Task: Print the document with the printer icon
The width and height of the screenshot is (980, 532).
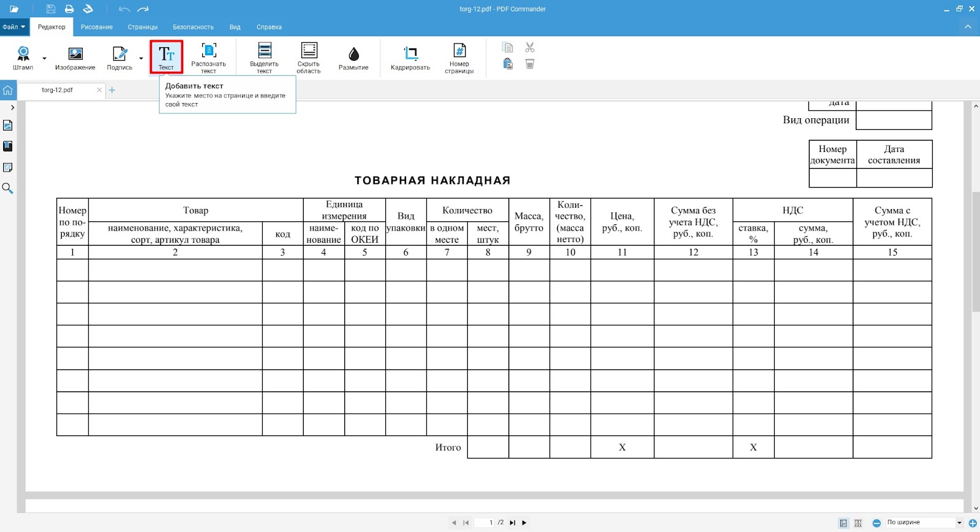Action: pyautogui.click(x=69, y=9)
